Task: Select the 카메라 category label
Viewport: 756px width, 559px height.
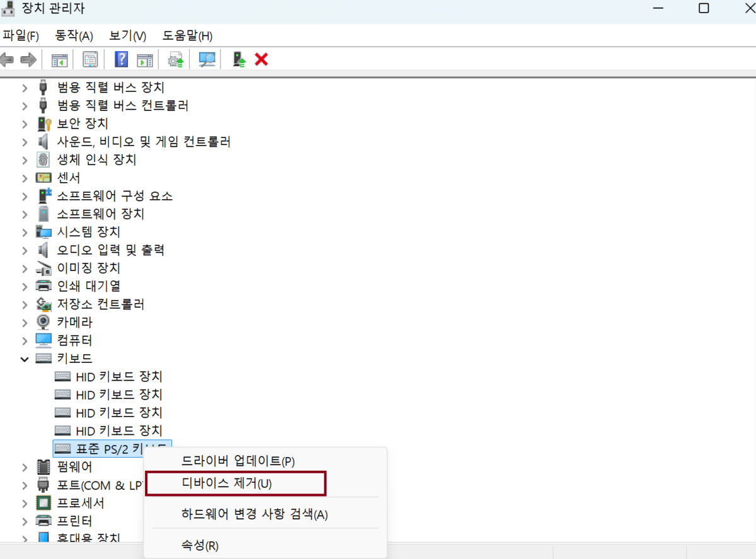Action: click(75, 322)
